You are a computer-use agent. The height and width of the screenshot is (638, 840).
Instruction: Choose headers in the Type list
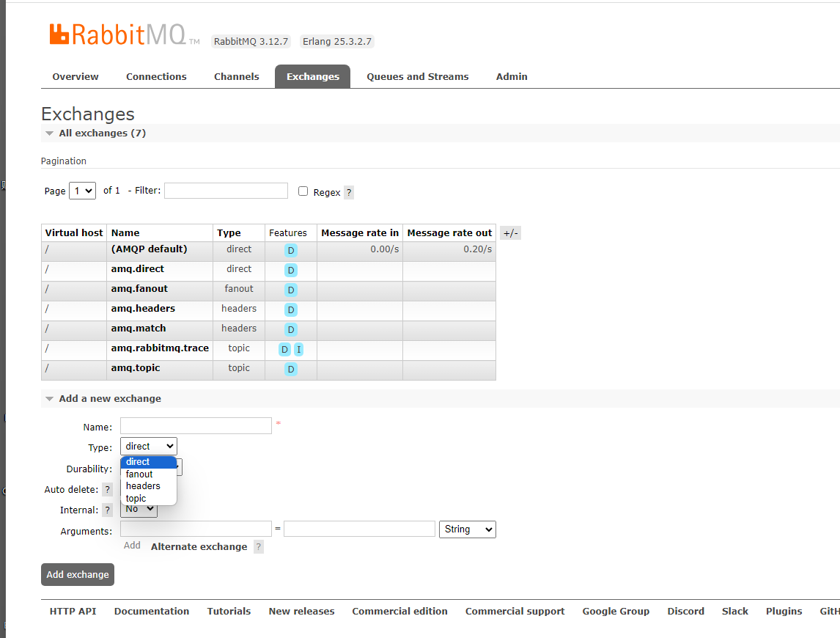(x=148, y=486)
